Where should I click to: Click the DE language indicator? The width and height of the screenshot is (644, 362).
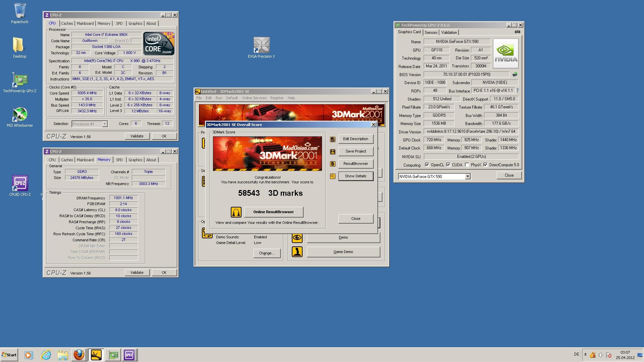coord(576,354)
